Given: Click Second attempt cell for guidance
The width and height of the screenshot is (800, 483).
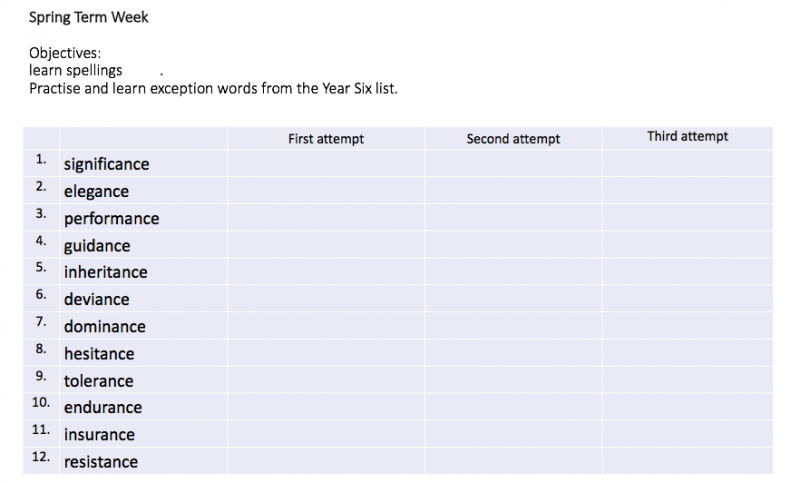Looking at the screenshot, I should pos(513,245).
